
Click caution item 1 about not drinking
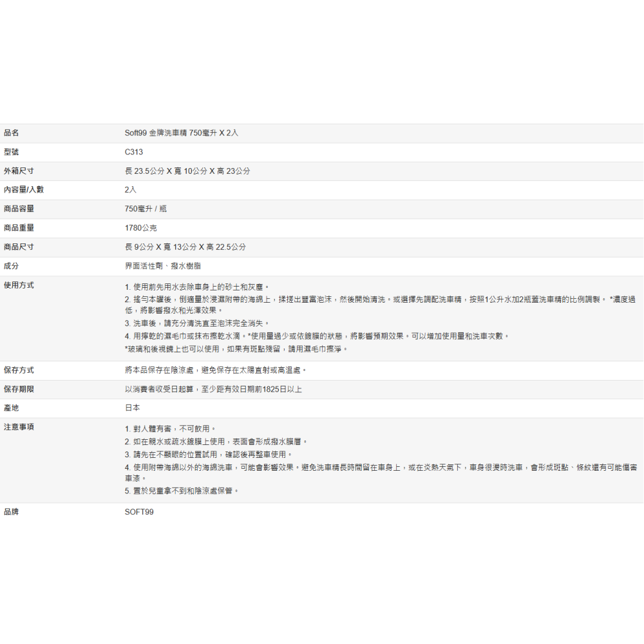click(170, 429)
